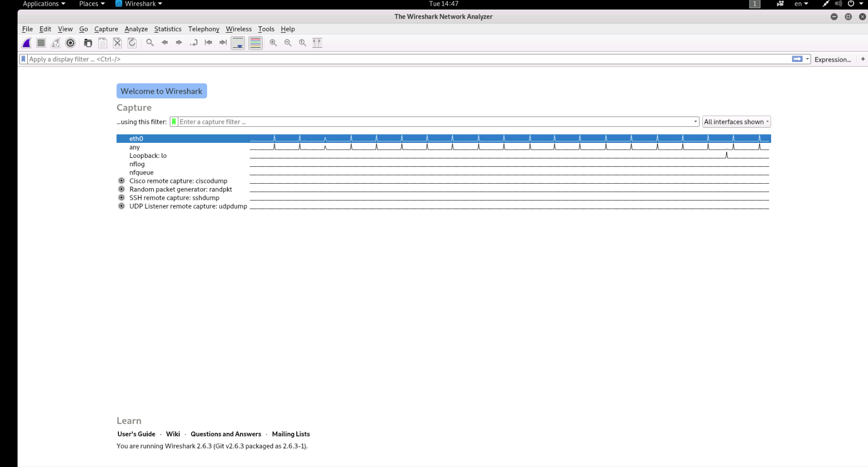Zoom out main window text
868x467 pixels.
click(x=288, y=43)
